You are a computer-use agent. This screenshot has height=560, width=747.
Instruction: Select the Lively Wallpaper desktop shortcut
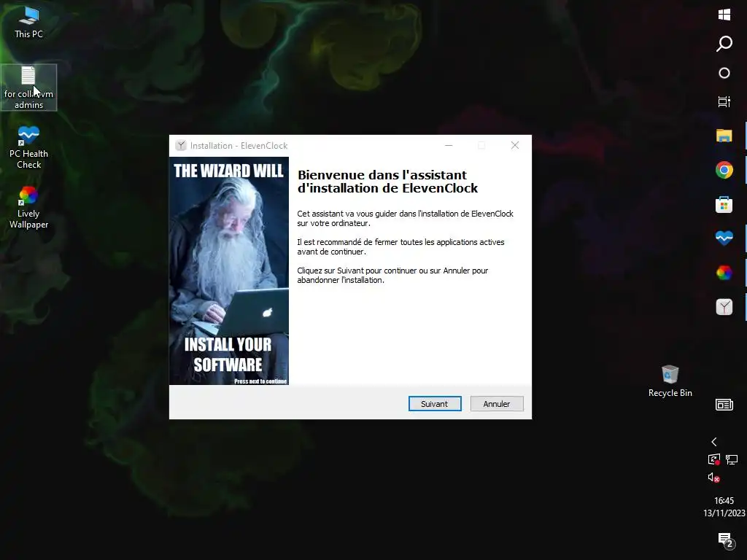(x=28, y=208)
